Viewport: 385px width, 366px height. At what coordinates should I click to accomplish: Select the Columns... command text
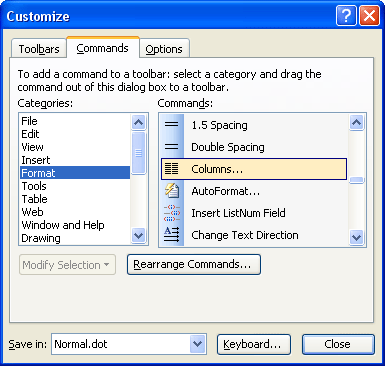[x=217, y=169]
